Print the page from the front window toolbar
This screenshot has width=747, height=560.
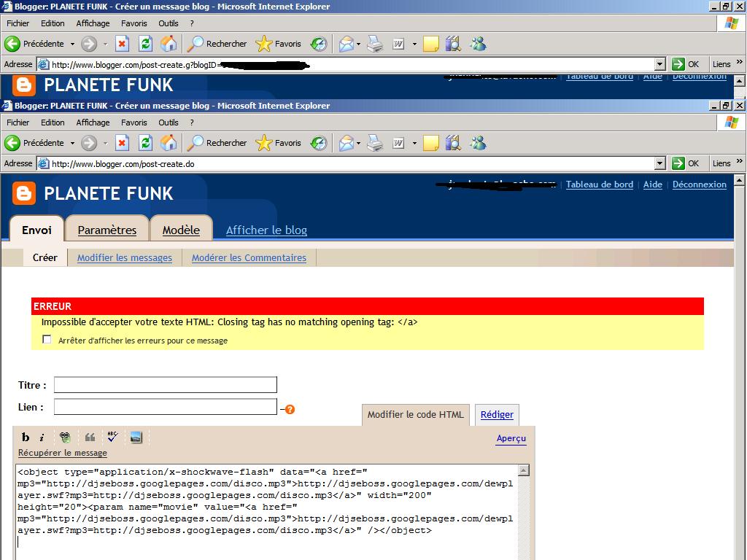(x=375, y=143)
